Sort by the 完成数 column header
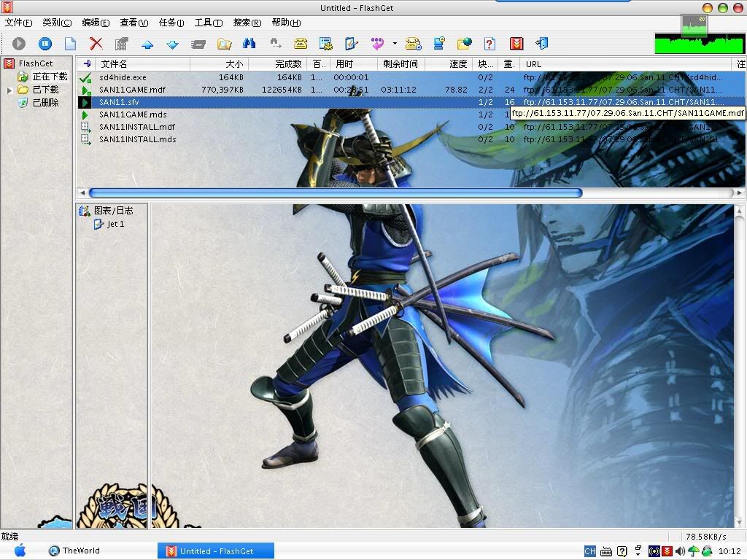This screenshot has height=560, width=747. click(x=278, y=64)
